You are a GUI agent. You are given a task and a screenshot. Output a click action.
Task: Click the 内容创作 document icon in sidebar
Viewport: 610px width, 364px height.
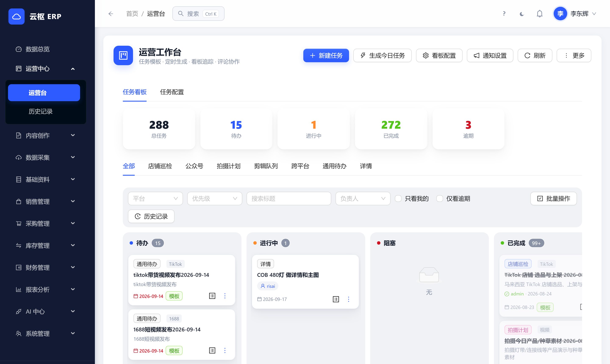pyautogui.click(x=19, y=135)
